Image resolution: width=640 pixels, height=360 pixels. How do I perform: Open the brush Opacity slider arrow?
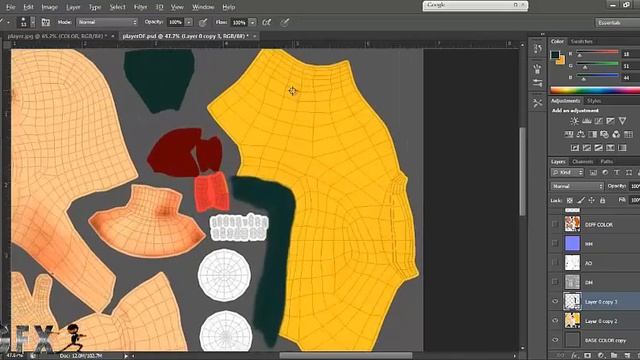coord(189,22)
